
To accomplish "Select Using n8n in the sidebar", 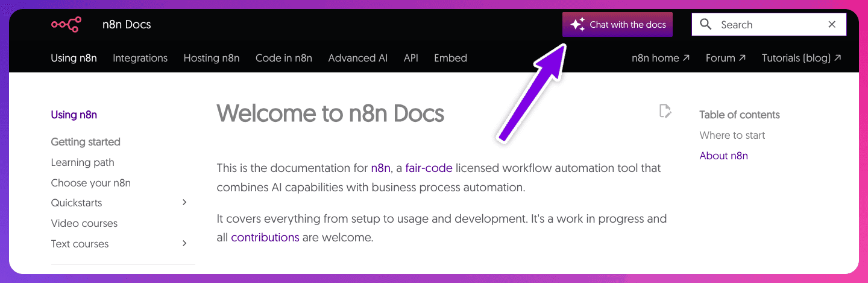I will tap(74, 115).
